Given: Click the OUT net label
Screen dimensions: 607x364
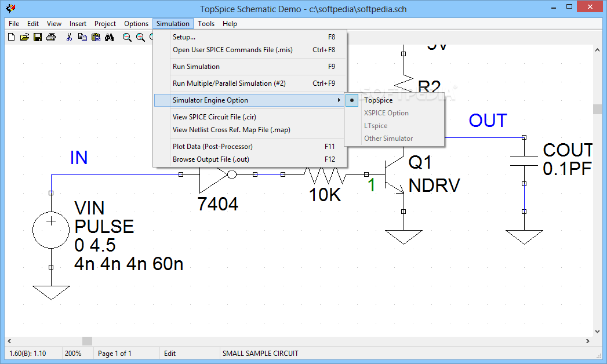Looking at the screenshot, I should pyautogui.click(x=488, y=121).
